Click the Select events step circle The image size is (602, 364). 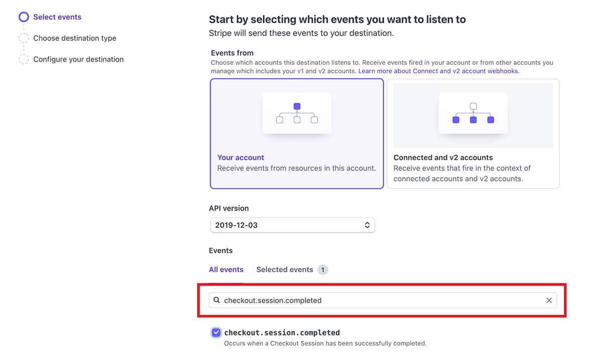(x=23, y=17)
